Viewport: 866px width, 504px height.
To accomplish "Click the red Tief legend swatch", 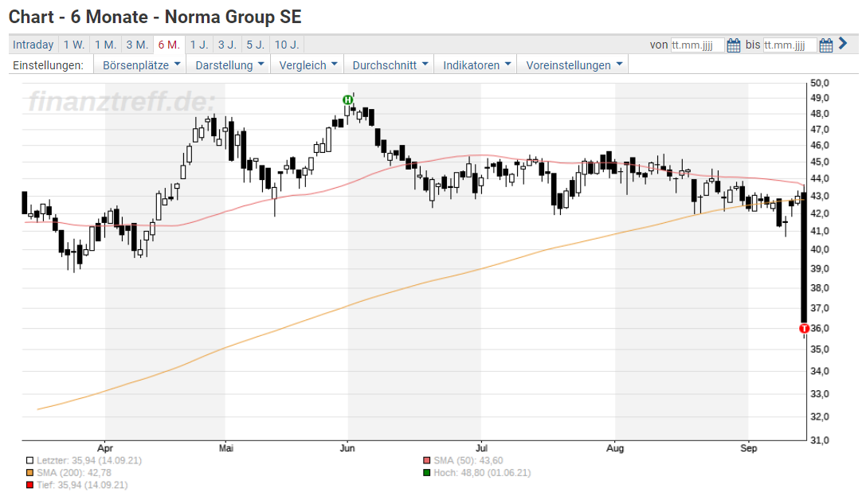I will coord(29,485).
